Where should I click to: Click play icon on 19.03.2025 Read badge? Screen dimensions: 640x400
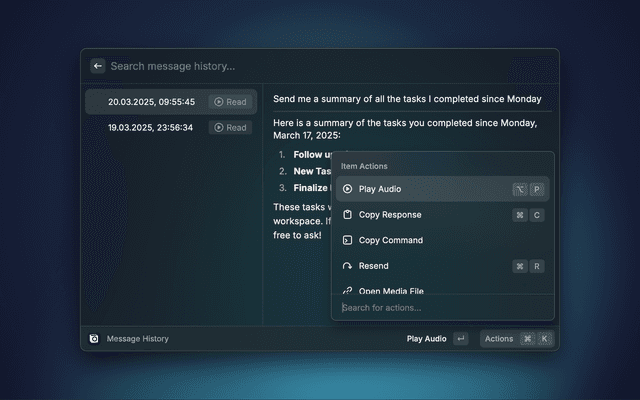(218, 128)
